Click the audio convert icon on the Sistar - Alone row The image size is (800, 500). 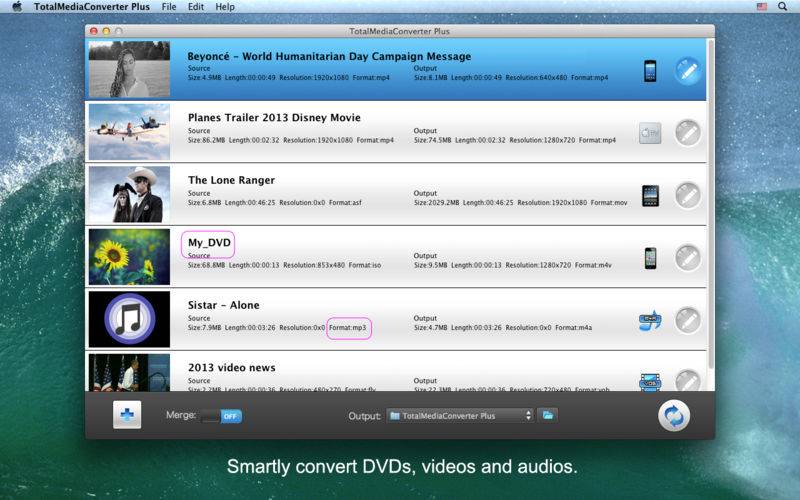(x=650, y=321)
